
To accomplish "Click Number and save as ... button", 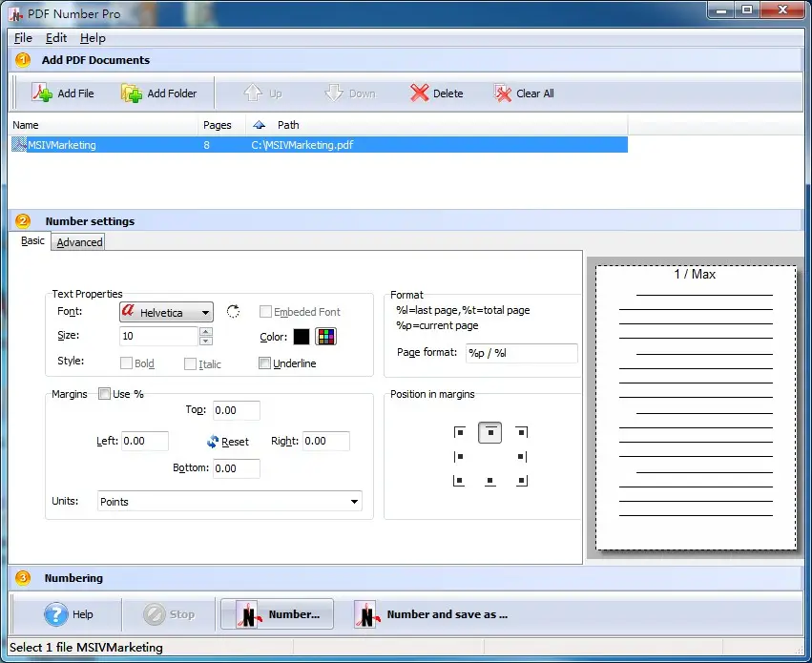I will (x=431, y=614).
